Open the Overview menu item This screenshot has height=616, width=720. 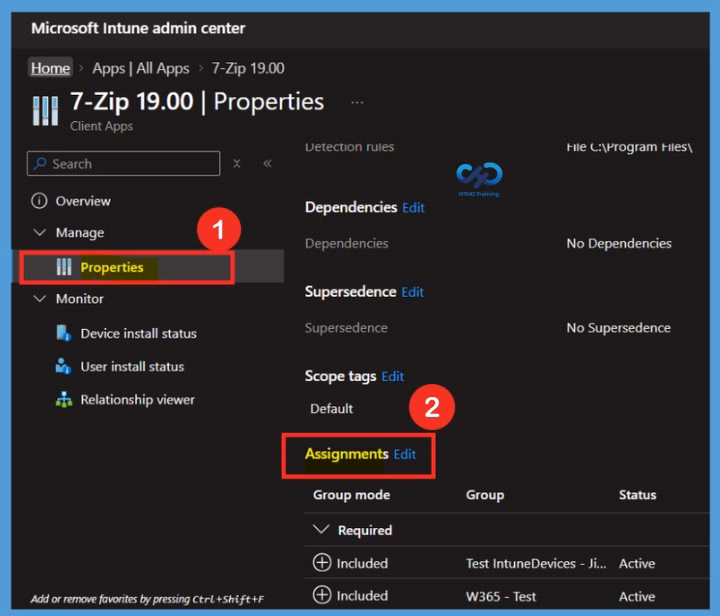tap(83, 201)
